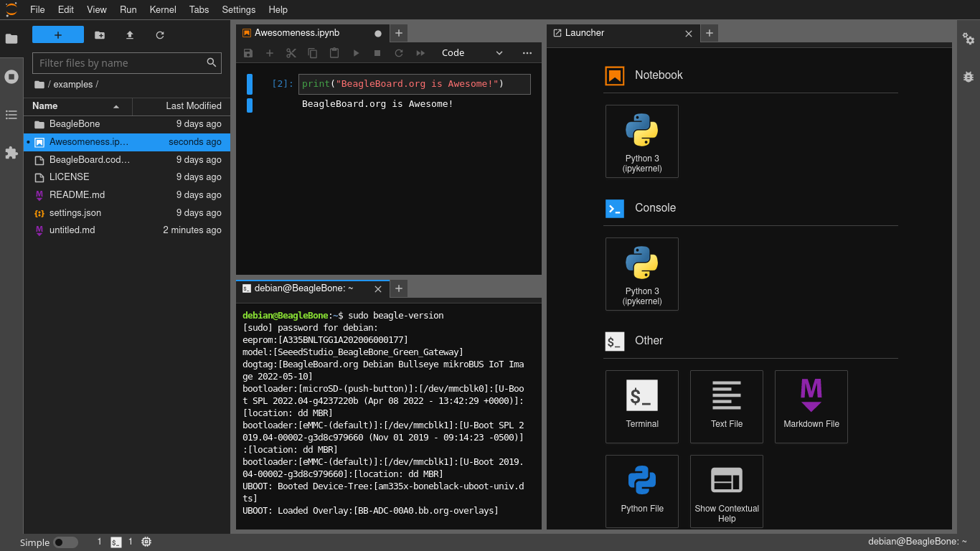Open the Property Inspector gears icon
Screen dimensions: 980x551
point(969,39)
